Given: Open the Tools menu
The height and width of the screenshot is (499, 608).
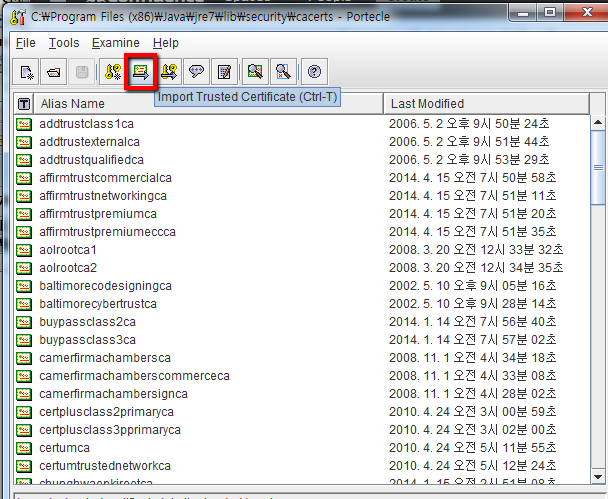Looking at the screenshot, I should point(64,43).
